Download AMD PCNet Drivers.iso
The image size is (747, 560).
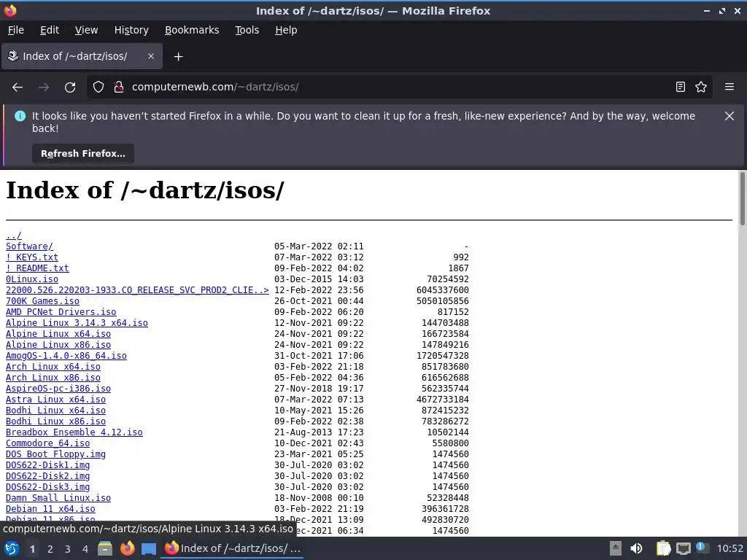point(61,312)
